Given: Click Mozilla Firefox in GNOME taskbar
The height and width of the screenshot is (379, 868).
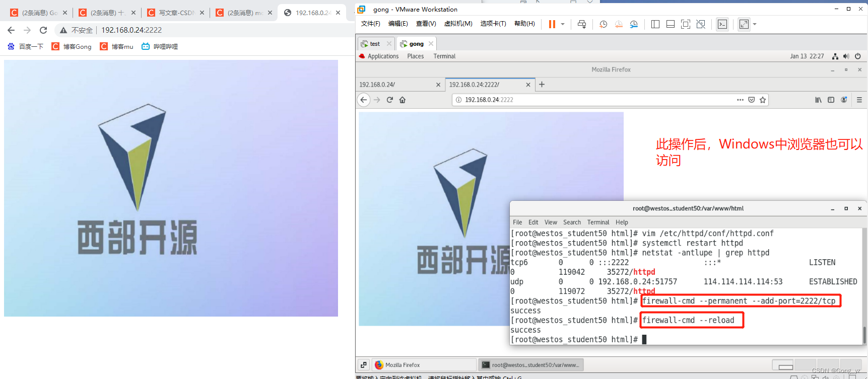Looking at the screenshot, I should coord(424,365).
